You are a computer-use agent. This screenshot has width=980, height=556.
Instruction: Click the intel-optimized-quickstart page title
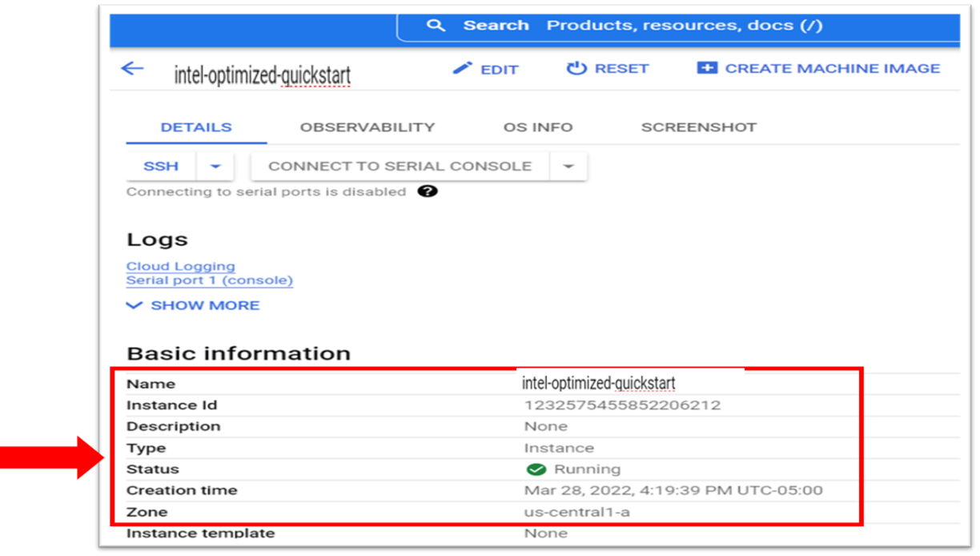263,75
